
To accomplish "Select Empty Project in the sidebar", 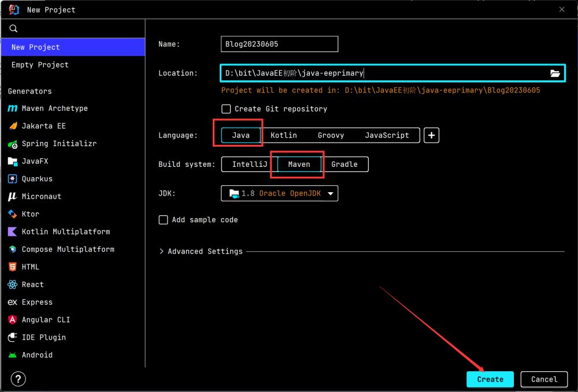I will coord(40,65).
